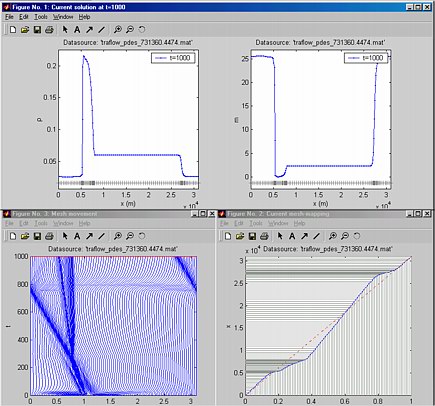The image size is (435, 406).
Task: Click Print icon in Figure No. 3 toolbar
Action: 49,236
